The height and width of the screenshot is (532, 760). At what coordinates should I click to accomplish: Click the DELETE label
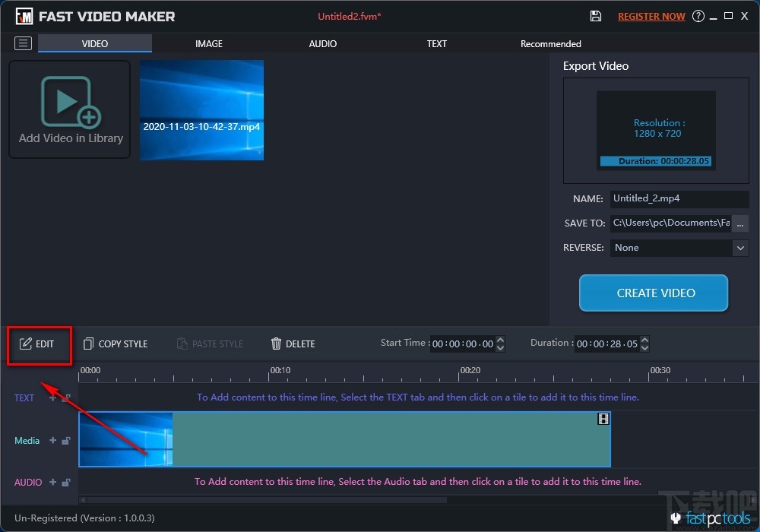pos(300,344)
